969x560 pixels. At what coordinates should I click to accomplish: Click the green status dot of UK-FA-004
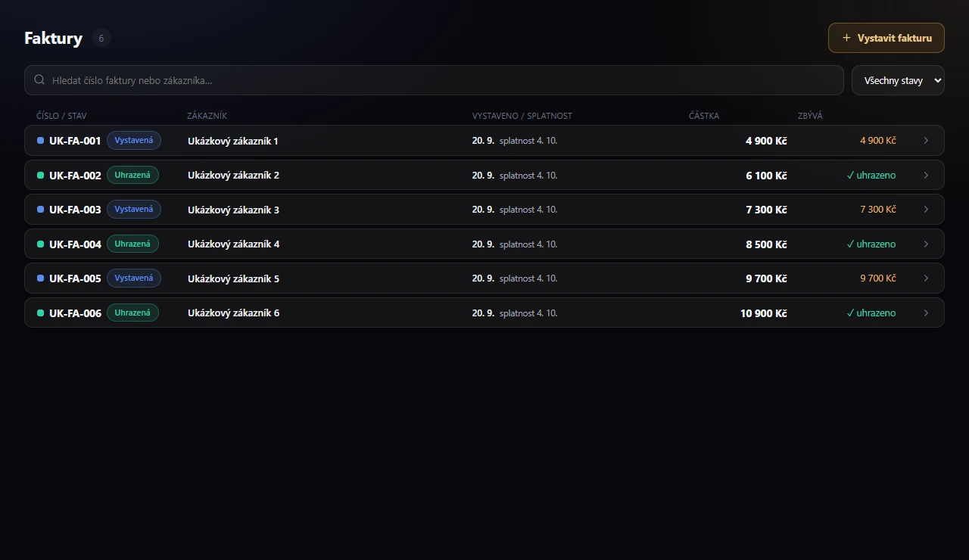coord(40,244)
